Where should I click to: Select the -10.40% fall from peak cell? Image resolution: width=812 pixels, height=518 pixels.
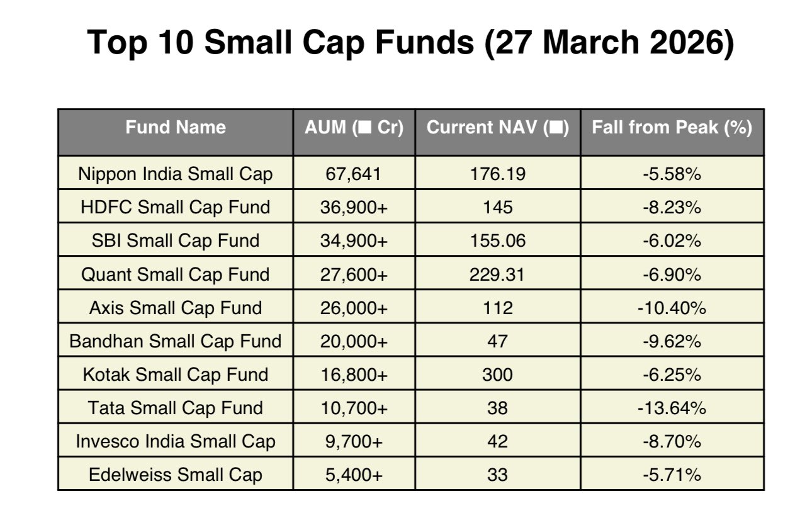[x=672, y=308]
